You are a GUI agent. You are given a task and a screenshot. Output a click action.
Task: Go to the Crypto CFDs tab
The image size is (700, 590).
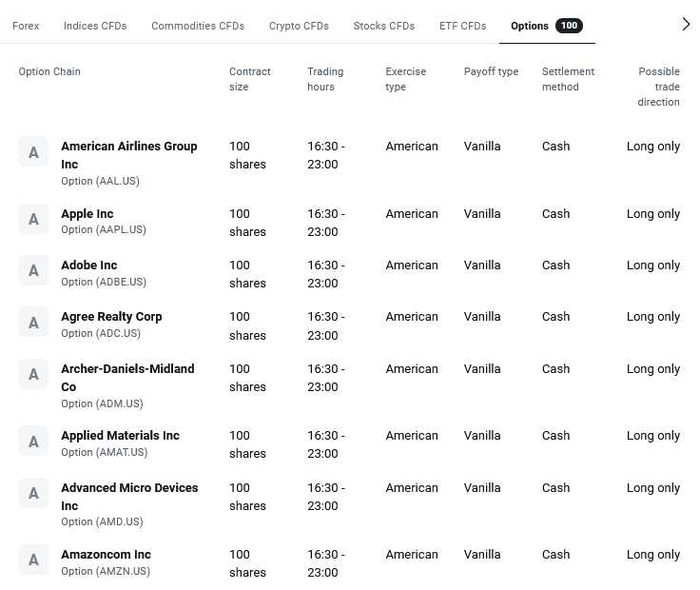[x=299, y=26]
